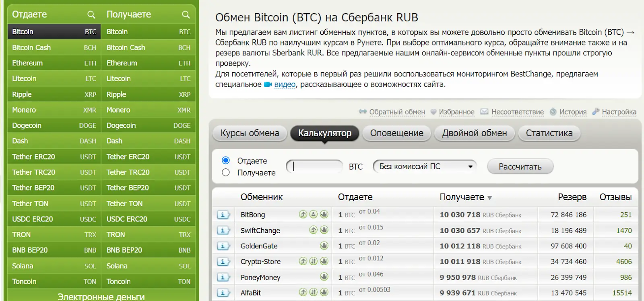Switch to Калькулятор tab

pos(324,133)
